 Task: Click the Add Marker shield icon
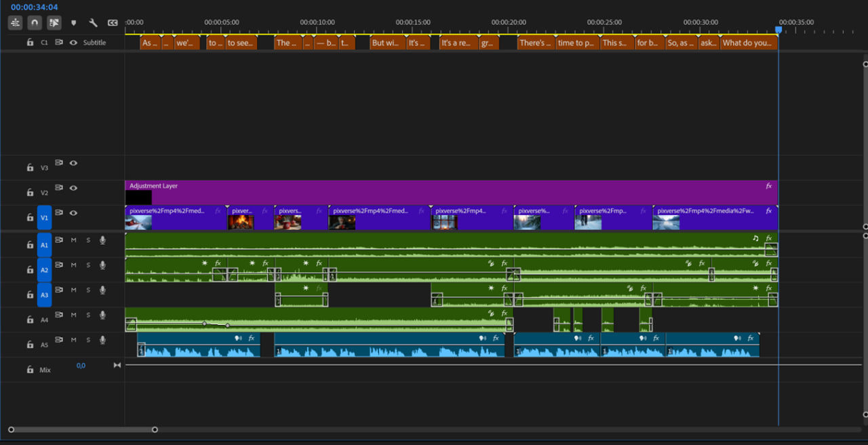74,23
